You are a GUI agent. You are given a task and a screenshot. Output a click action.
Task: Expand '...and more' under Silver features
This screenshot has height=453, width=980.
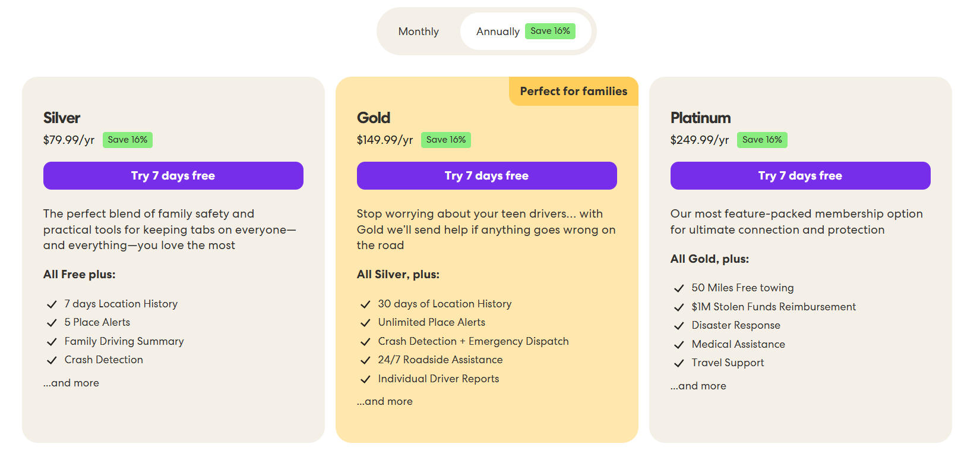(71, 383)
